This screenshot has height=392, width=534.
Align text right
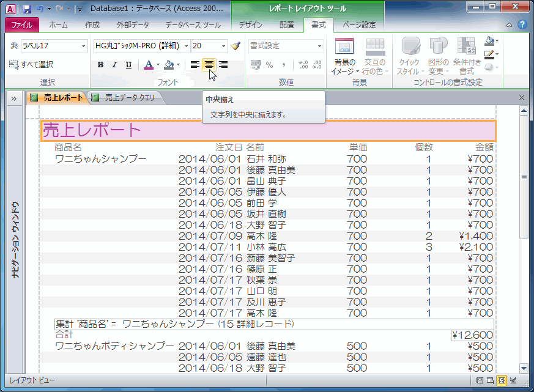[x=223, y=65]
